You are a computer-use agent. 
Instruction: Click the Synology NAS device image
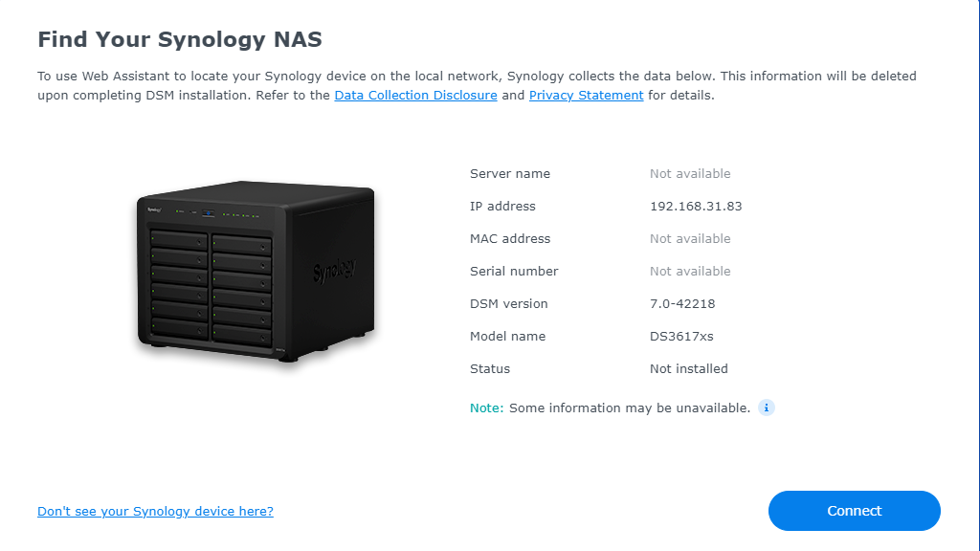point(255,271)
